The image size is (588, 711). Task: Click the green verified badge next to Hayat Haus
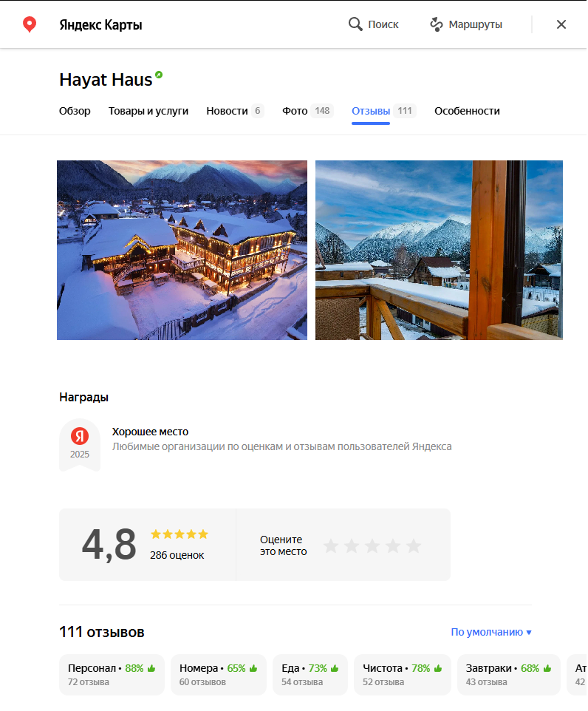coord(159,75)
